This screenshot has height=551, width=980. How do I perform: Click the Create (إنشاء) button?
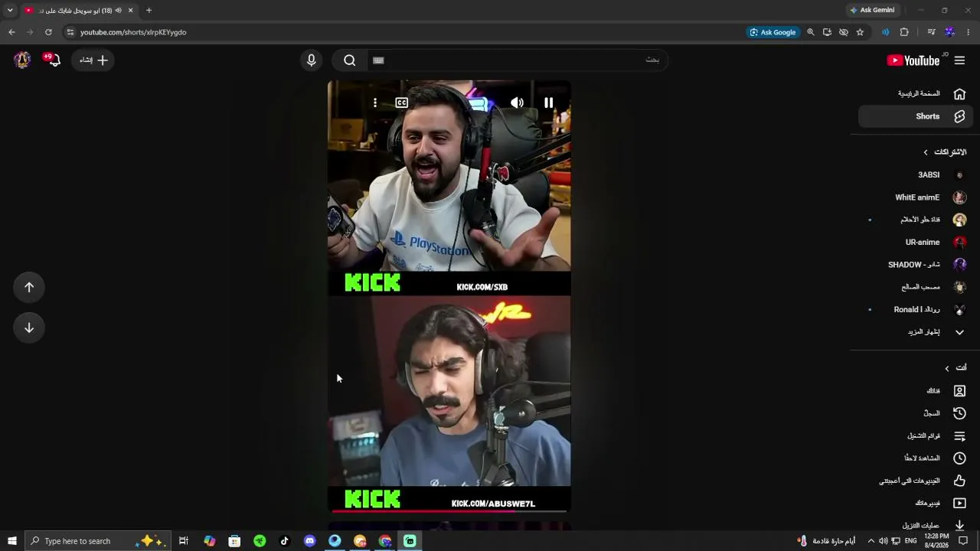[93, 60]
